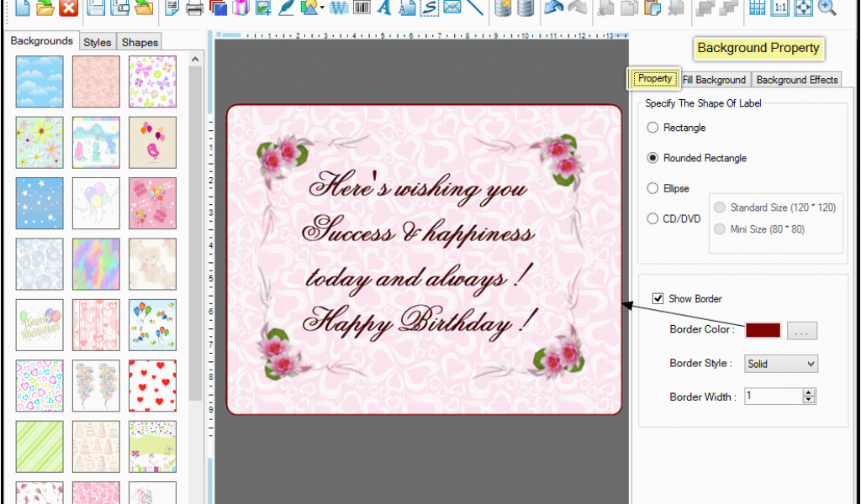Open border color picker with ellipsis button
Viewport: 861px width, 504px height.
(x=801, y=331)
